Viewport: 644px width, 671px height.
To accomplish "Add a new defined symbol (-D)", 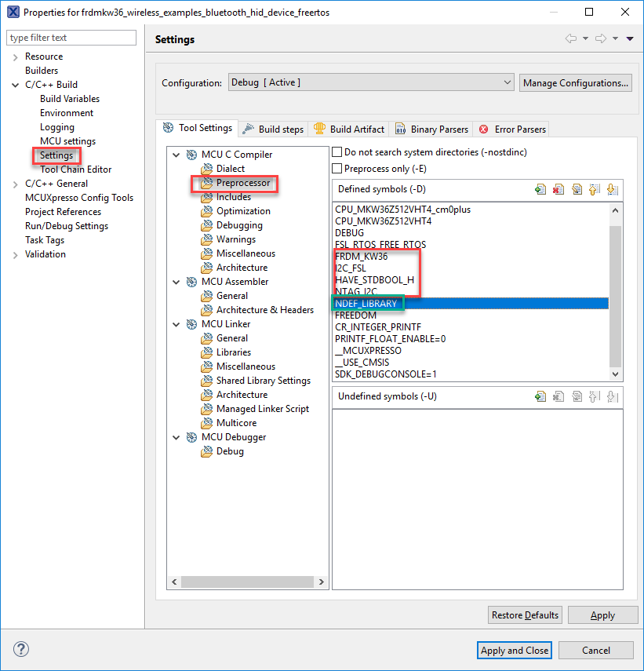I will coord(540,189).
